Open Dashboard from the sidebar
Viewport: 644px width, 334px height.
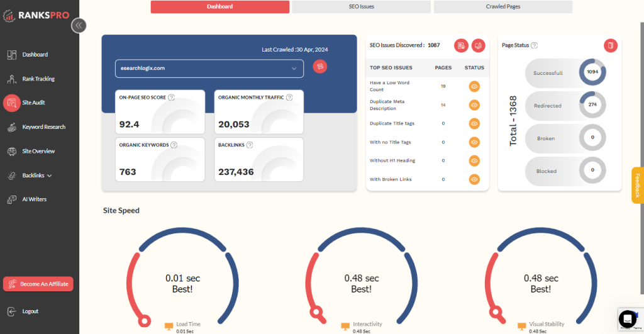(x=35, y=55)
